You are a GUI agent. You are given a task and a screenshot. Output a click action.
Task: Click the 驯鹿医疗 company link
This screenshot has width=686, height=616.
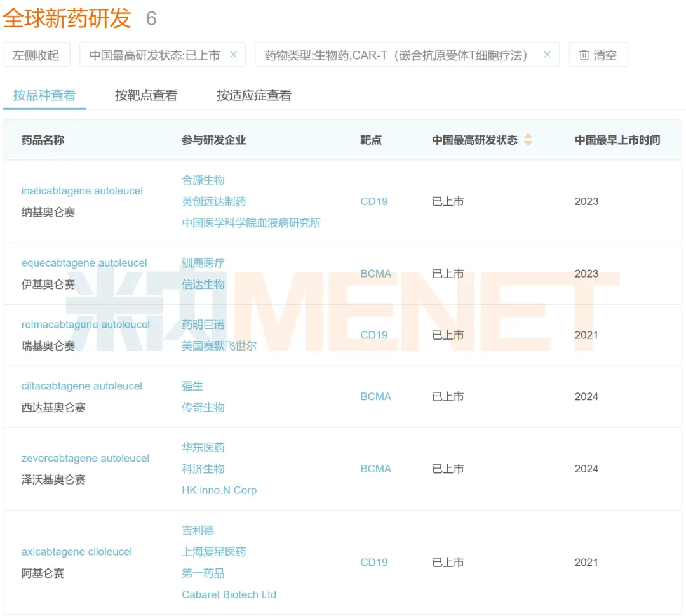click(203, 263)
